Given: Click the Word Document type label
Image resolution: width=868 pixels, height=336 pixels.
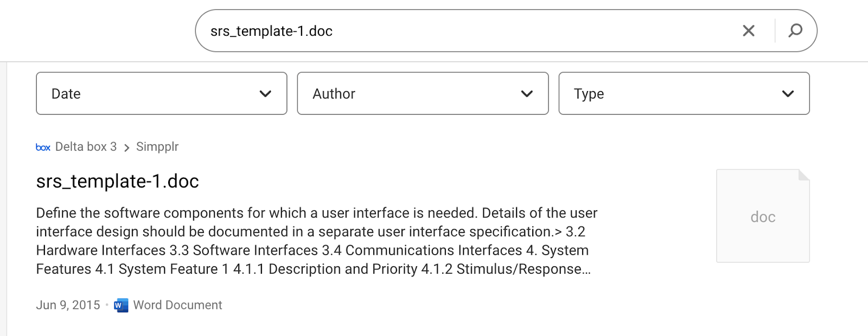Looking at the screenshot, I should 177,305.
